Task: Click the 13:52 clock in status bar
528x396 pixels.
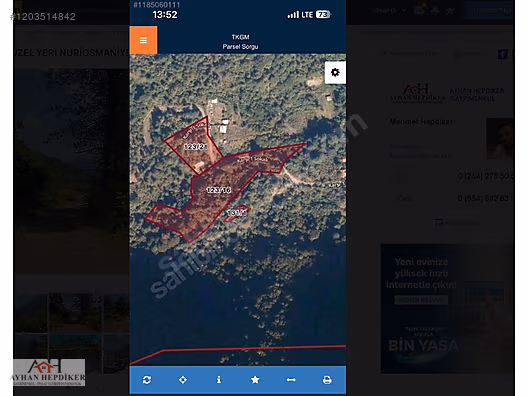Action: [165, 14]
